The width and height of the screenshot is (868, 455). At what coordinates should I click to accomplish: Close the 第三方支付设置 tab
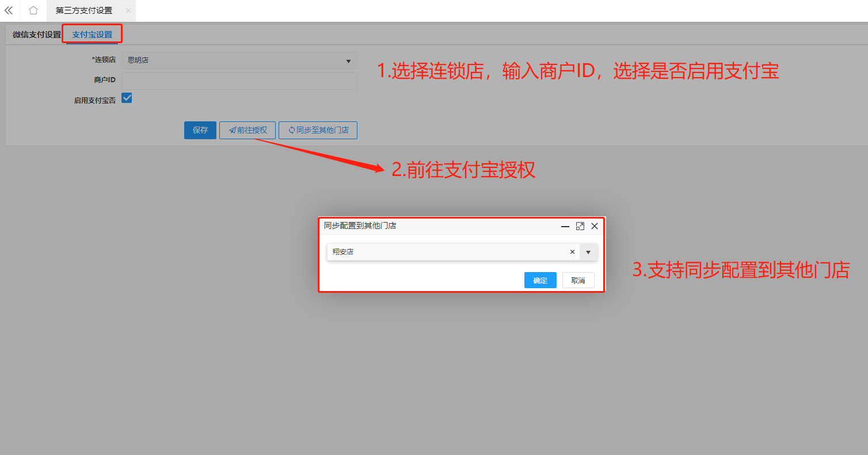coord(128,10)
